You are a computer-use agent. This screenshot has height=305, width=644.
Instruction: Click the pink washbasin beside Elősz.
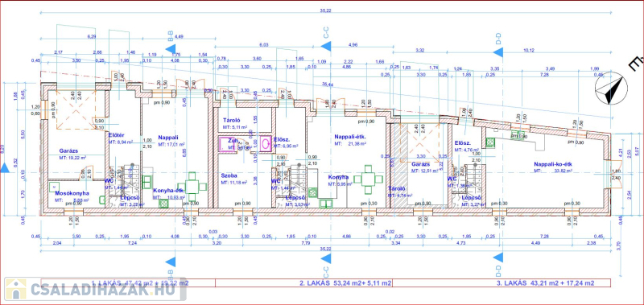266,144
